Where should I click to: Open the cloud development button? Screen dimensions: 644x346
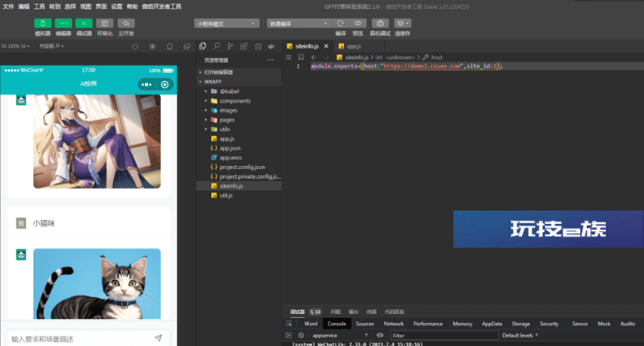[126, 23]
